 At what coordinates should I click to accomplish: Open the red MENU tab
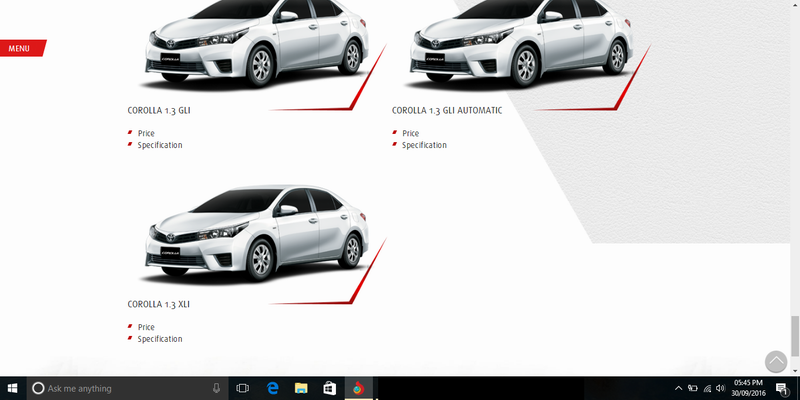[22, 48]
